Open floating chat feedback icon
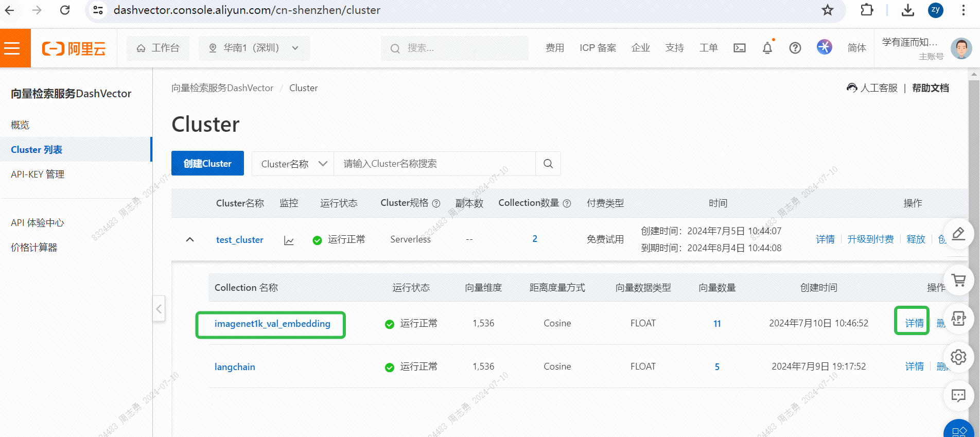The width and height of the screenshot is (980, 437). pyautogui.click(x=958, y=395)
